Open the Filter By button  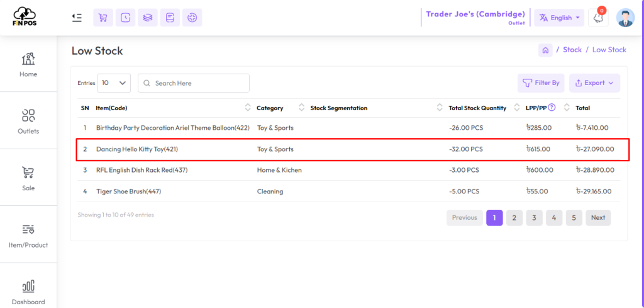tap(540, 83)
